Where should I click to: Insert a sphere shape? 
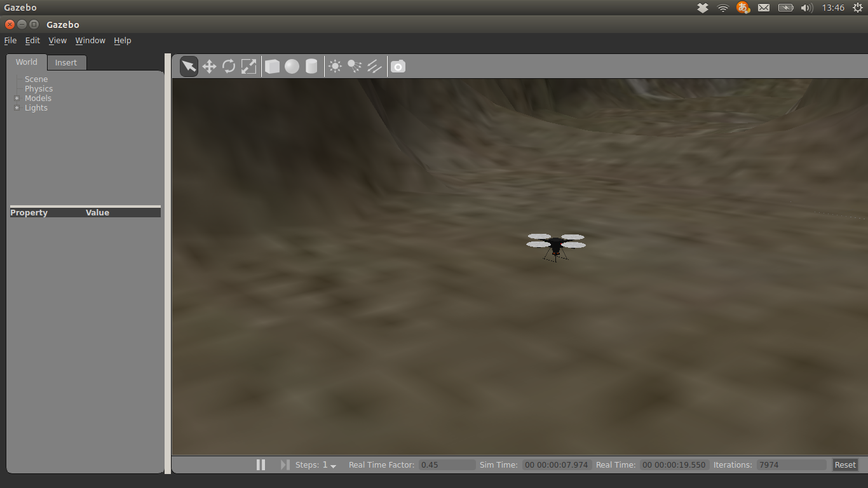tap(292, 66)
